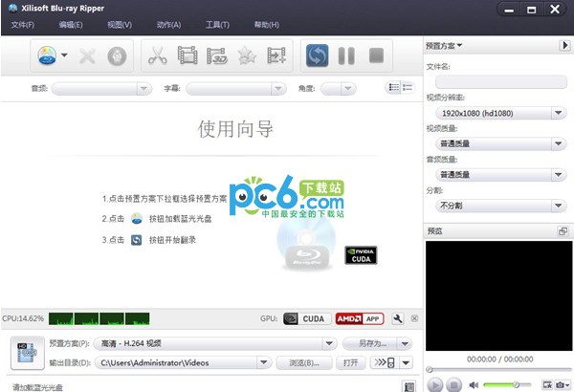Open the 高清 - H.264 视频 profile dropdown

329,343
